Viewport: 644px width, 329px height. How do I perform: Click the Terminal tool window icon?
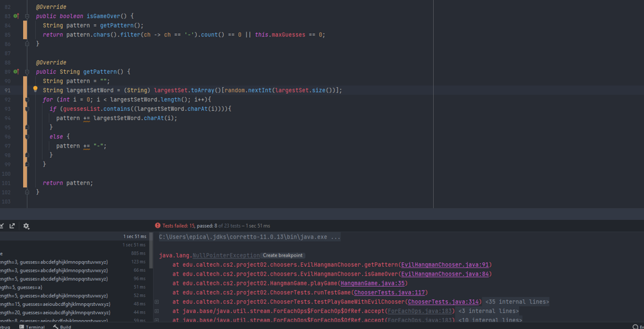22,326
